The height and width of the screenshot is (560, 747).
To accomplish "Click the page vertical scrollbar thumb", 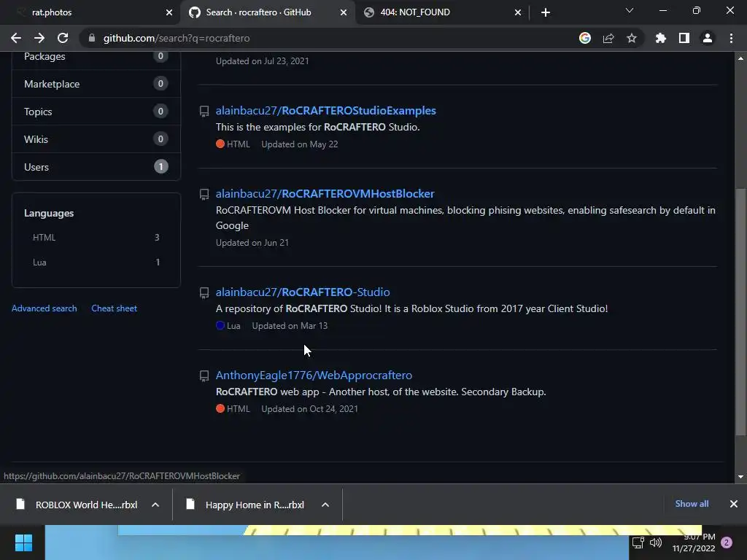I will pyautogui.click(x=740, y=312).
